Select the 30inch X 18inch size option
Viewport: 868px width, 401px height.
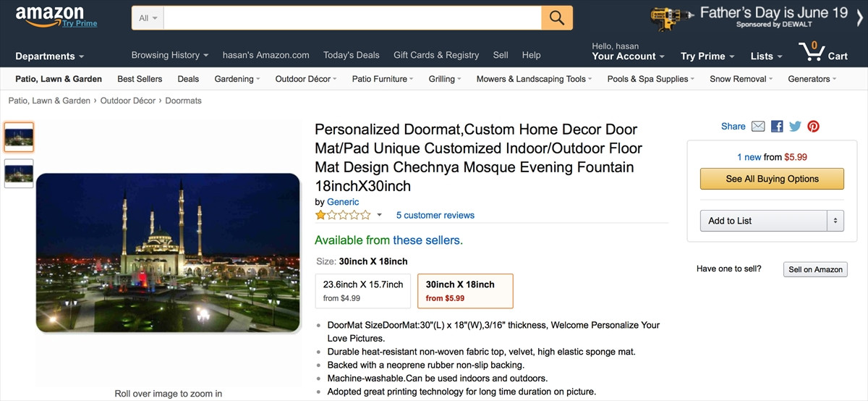(x=465, y=291)
